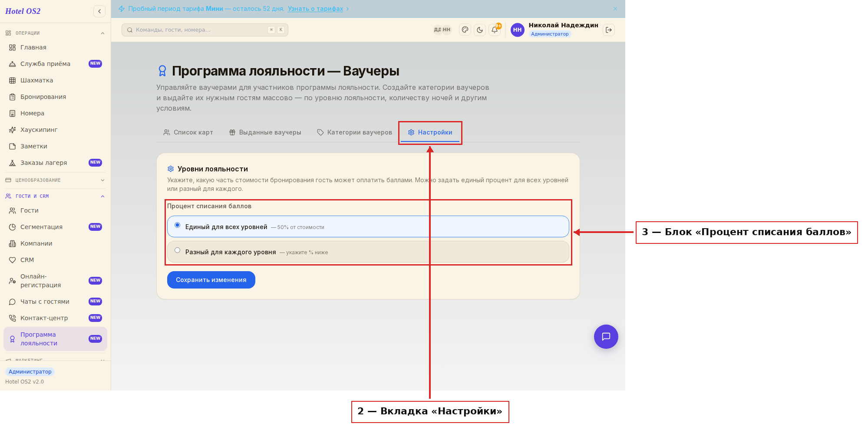Image resolution: width=868 pixels, height=433 pixels.
Task: Click the Hotel OS2 logo
Action: tap(23, 11)
